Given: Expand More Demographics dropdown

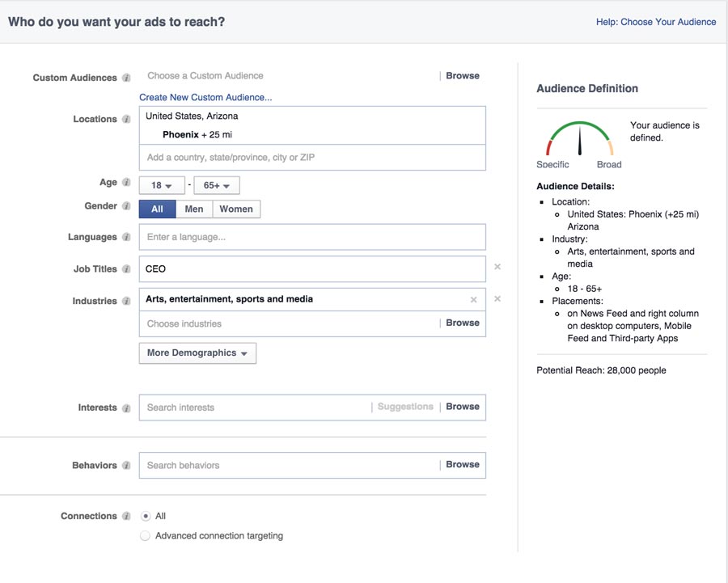Looking at the screenshot, I should click(x=197, y=353).
